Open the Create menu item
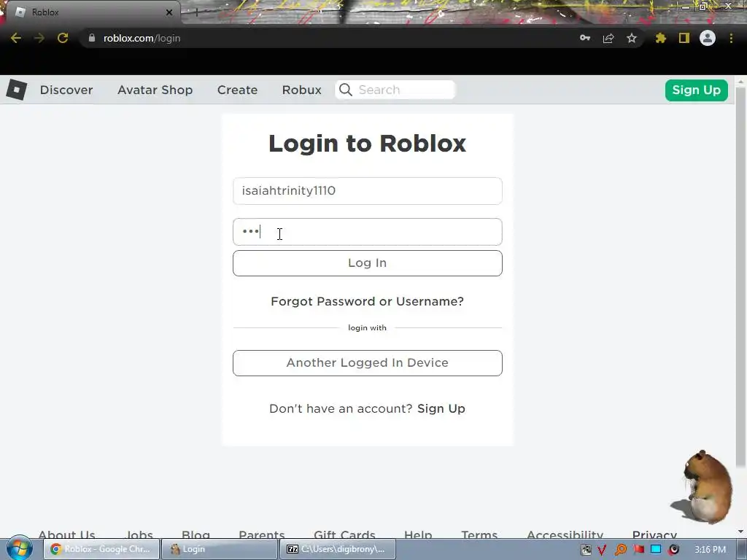This screenshot has height=560, width=747. coord(237,90)
